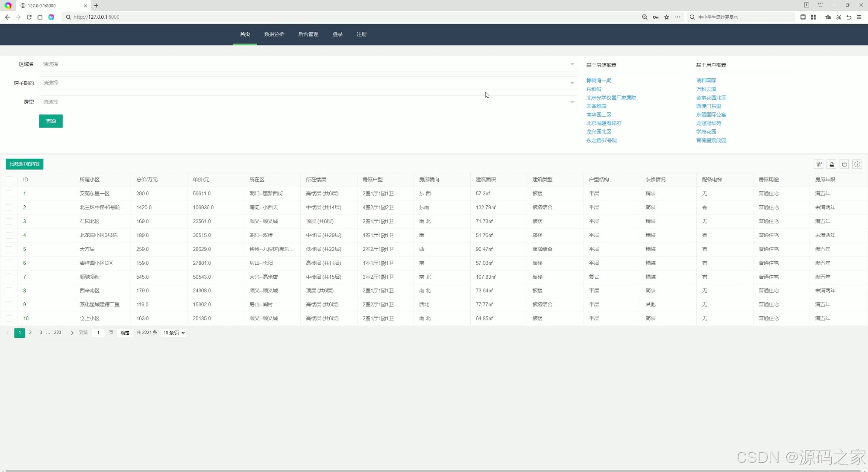Open the browser scissors screenshot tool
Viewport: 868px width, 472px height.
(x=839, y=17)
